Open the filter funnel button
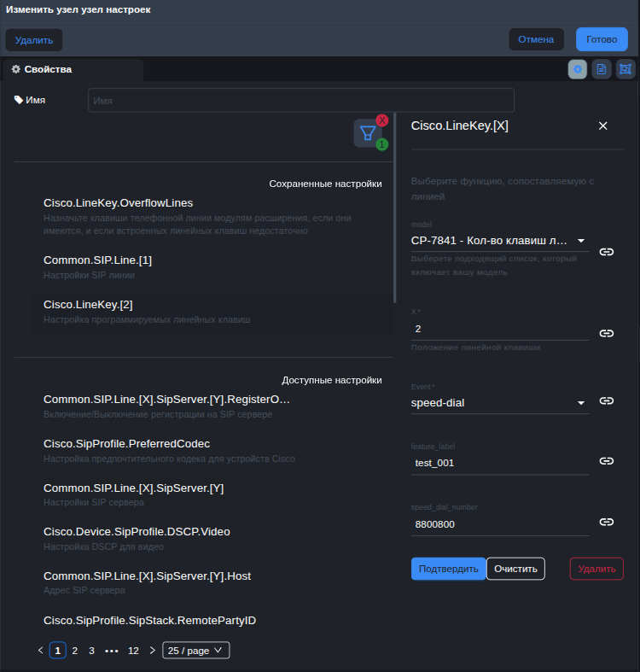The height and width of the screenshot is (672, 640). (x=368, y=133)
